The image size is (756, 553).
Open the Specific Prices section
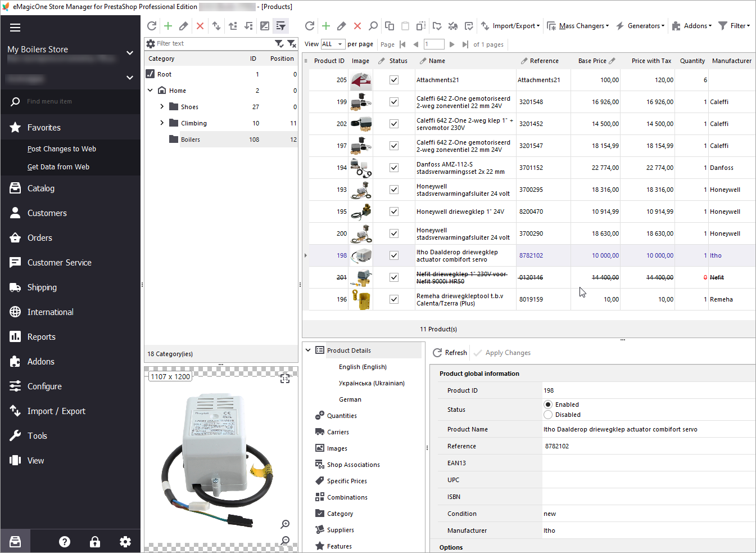347,481
